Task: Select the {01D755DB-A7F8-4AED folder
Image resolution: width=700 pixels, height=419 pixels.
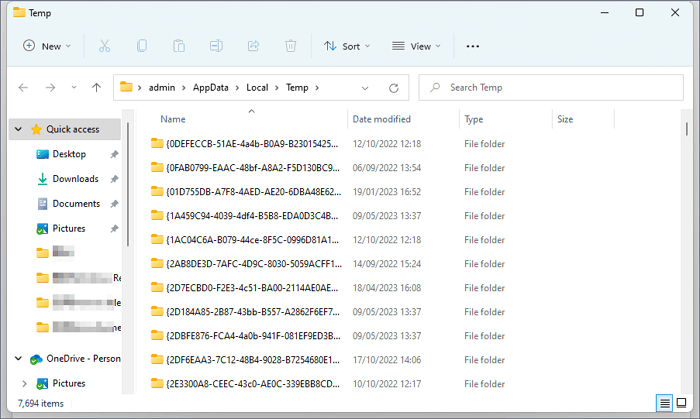Action: click(254, 192)
